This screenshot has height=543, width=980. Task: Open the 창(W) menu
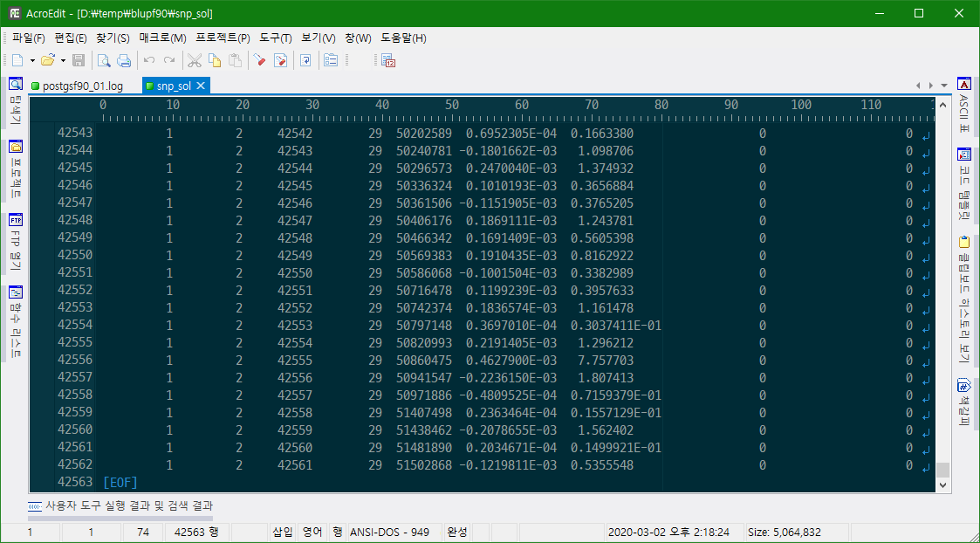point(358,38)
